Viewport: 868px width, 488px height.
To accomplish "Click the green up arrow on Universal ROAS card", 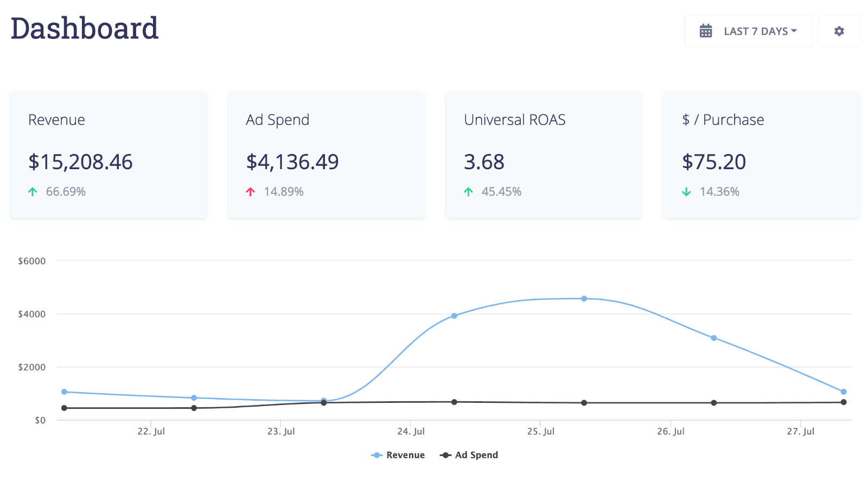I will pyautogui.click(x=469, y=191).
